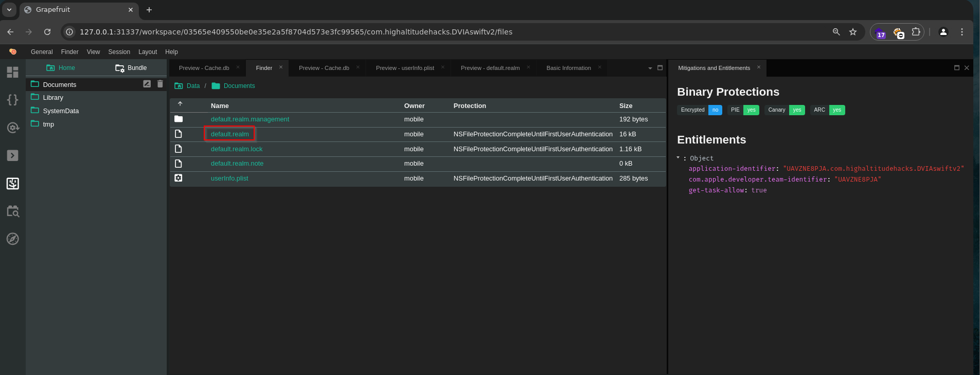Open userInfo.plist file link
Viewport: 980px width, 375px height.
tap(229, 178)
